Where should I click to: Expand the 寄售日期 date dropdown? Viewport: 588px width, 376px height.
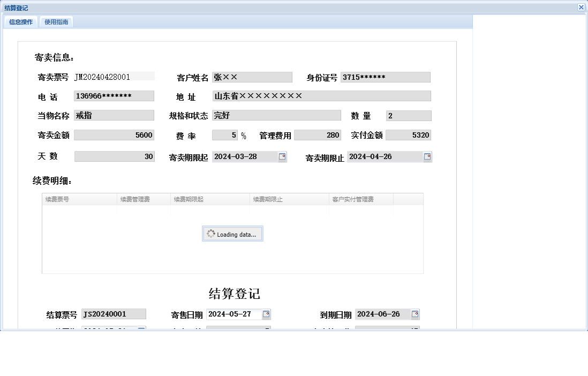266,314
